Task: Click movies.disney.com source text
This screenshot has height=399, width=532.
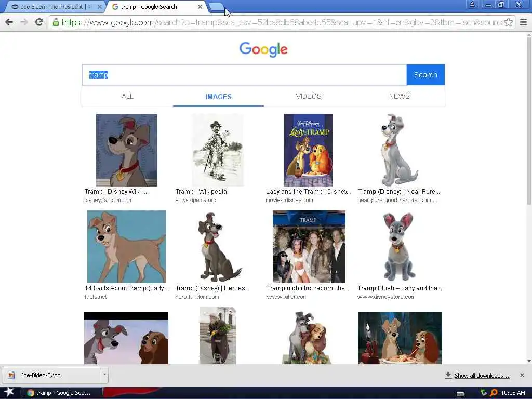Action: [x=289, y=200]
